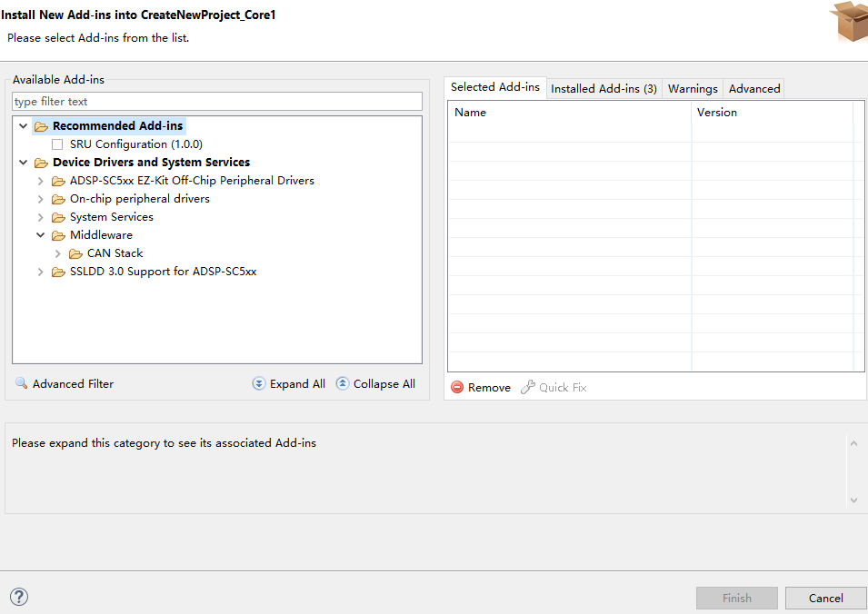Click the Middleware folder icon
The width and height of the screenshot is (868, 614).
[x=57, y=235]
